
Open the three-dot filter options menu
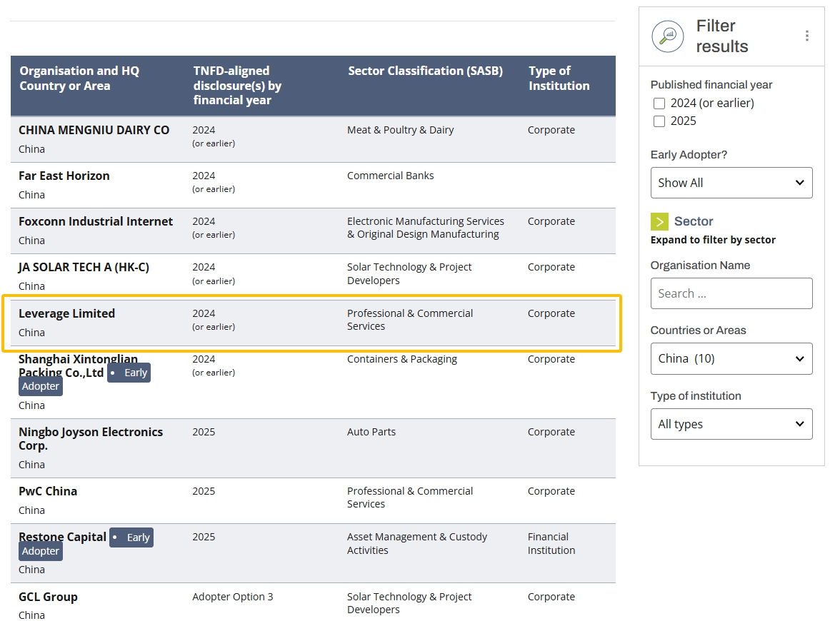pos(806,36)
